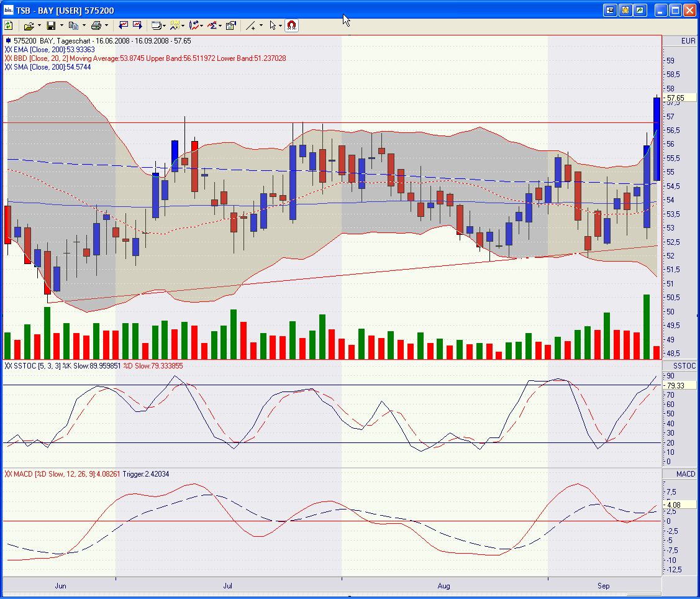
Task: Click the XX MACD indicator label
Action: (19, 474)
